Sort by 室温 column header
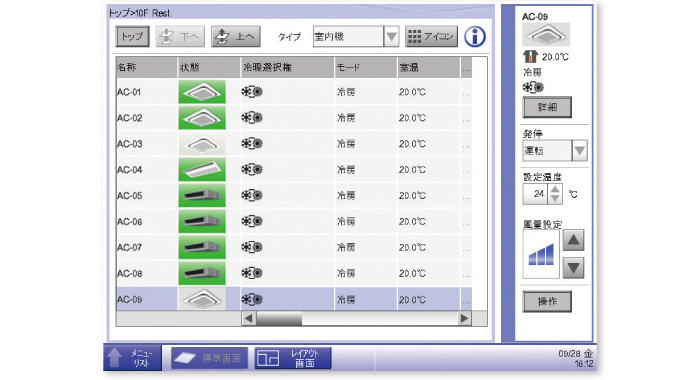Screen dimensions: 690x380 click(429, 67)
